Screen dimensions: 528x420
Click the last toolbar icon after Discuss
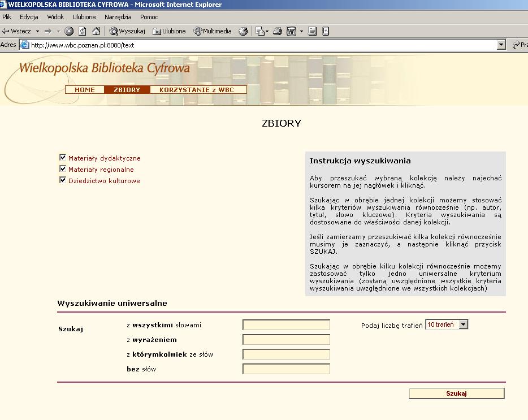(x=326, y=31)
